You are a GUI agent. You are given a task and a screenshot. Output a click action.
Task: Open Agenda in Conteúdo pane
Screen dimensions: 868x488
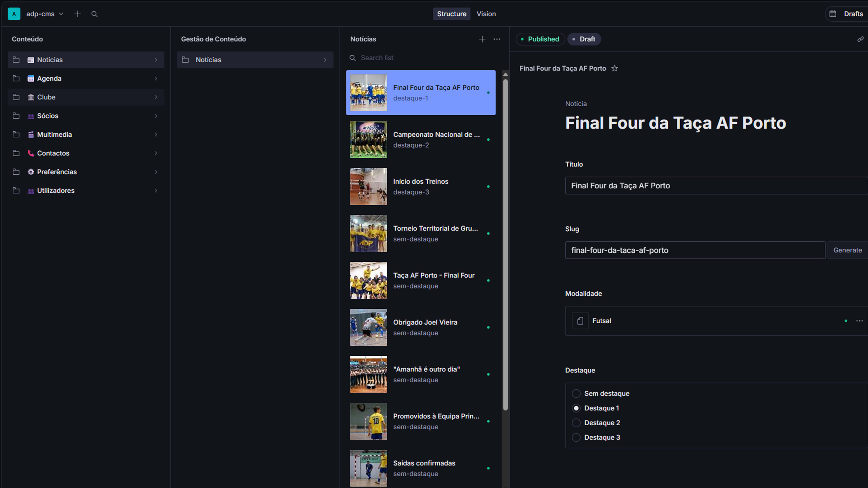click(86, 78)
